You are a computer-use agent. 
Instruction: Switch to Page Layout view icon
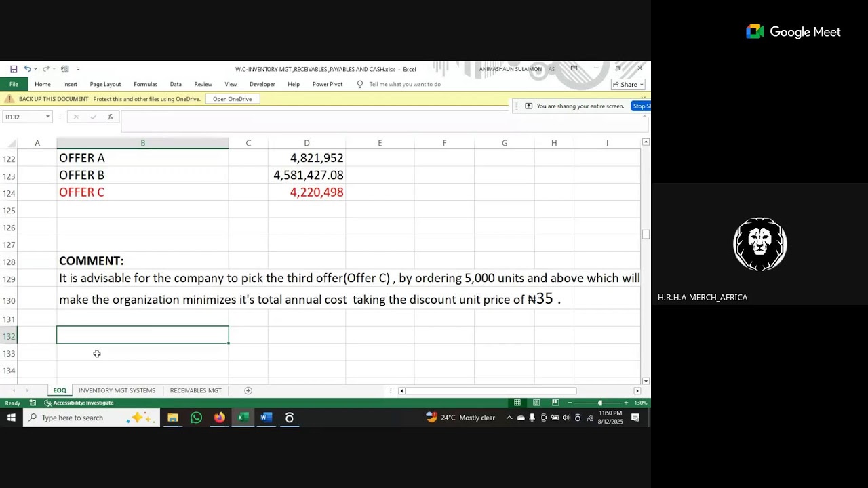click(x=536, y=403)
